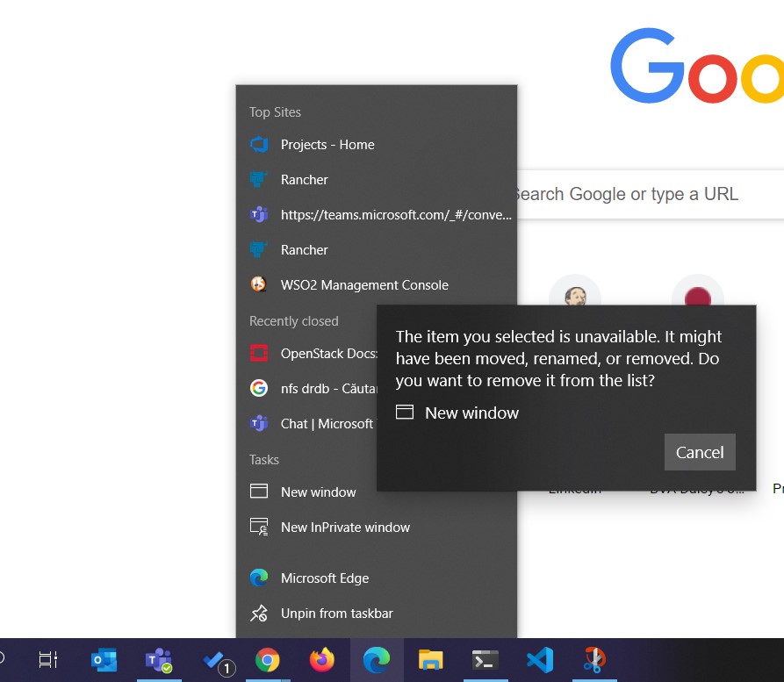Open PowerShell from the taskbar

point(485,659)
